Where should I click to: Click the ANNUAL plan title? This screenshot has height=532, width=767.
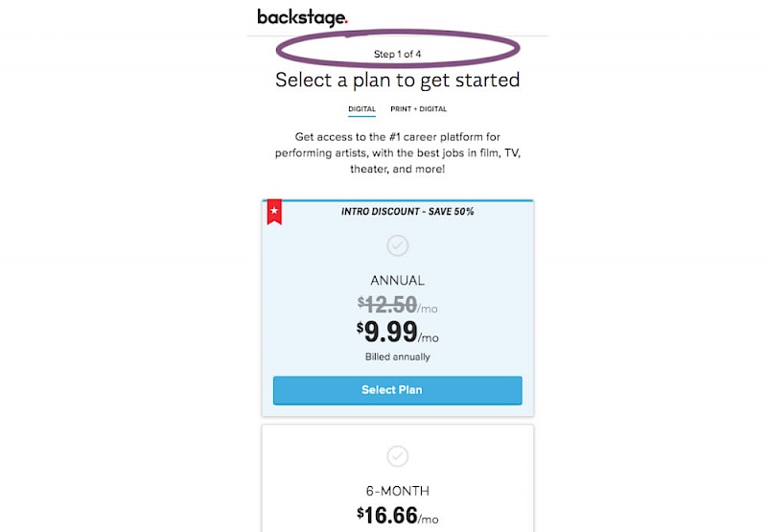pyautogui.click(x=397, y=281)
